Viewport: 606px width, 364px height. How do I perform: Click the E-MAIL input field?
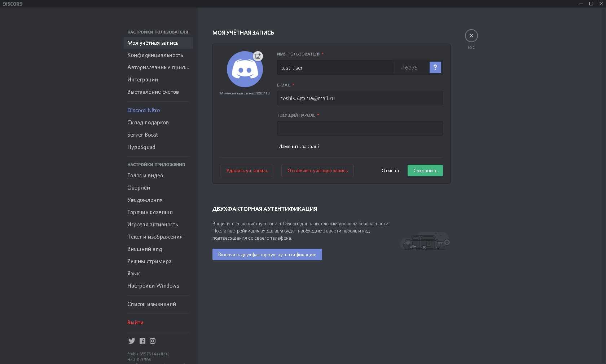360,98
